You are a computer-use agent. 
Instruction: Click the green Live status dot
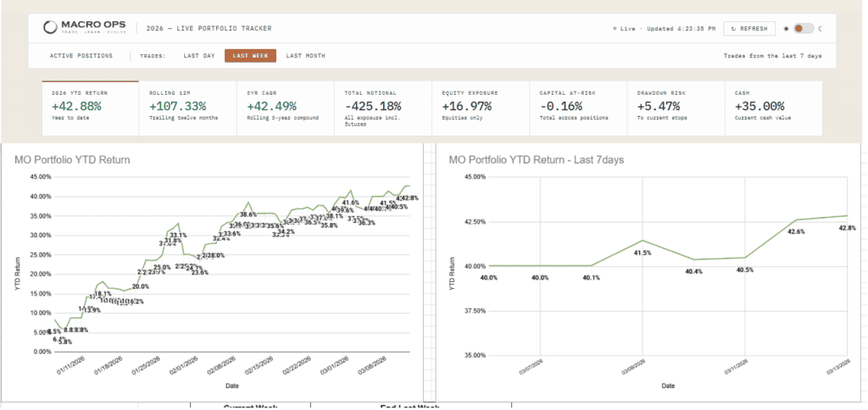tap(615, 29)
